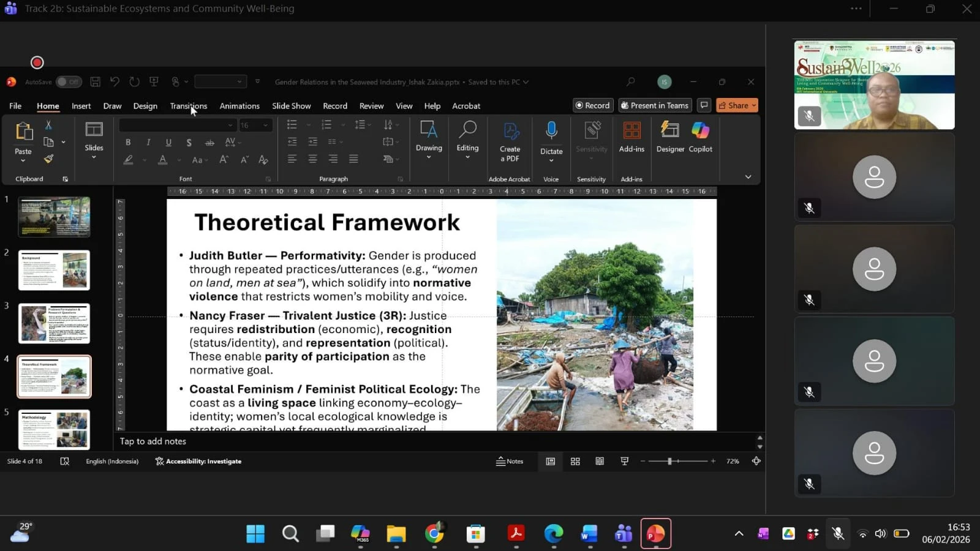Viewport: 980px width, 551px height.
Task: Open the font size dropdown
Action: coord(265,126)
